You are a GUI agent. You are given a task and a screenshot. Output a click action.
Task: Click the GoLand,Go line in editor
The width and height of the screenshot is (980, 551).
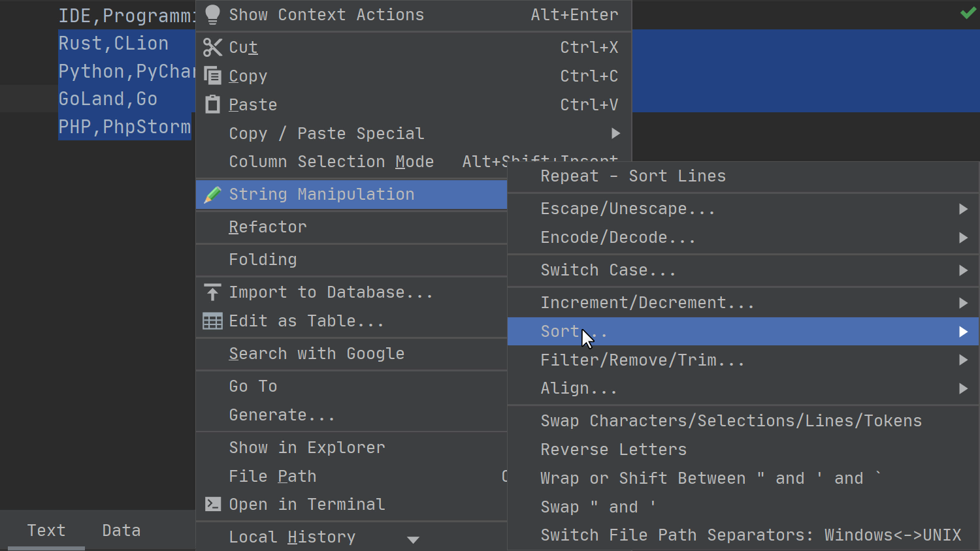click(108, 99)
